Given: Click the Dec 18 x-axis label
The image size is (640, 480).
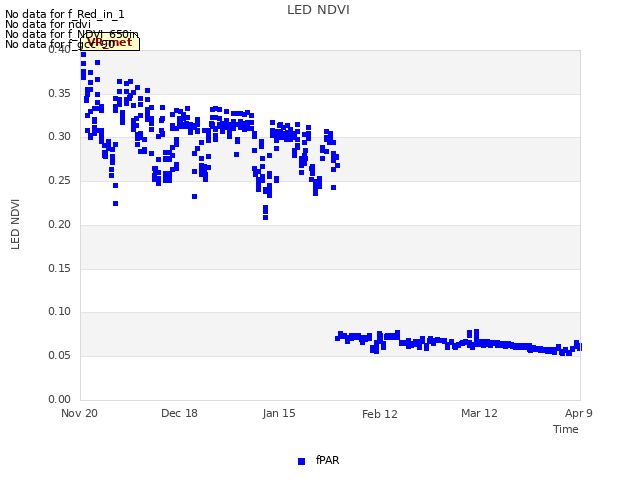Looking at the screenshot, I should click(179, 413).
